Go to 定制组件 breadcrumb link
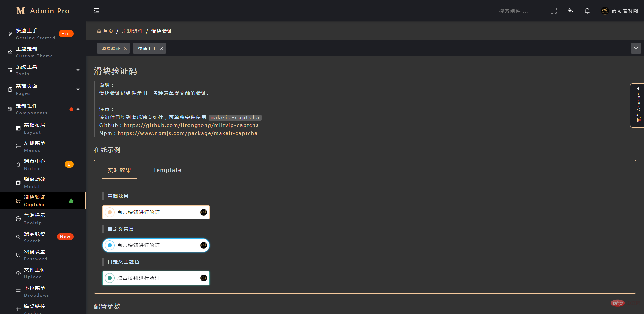 click(132, 31)
